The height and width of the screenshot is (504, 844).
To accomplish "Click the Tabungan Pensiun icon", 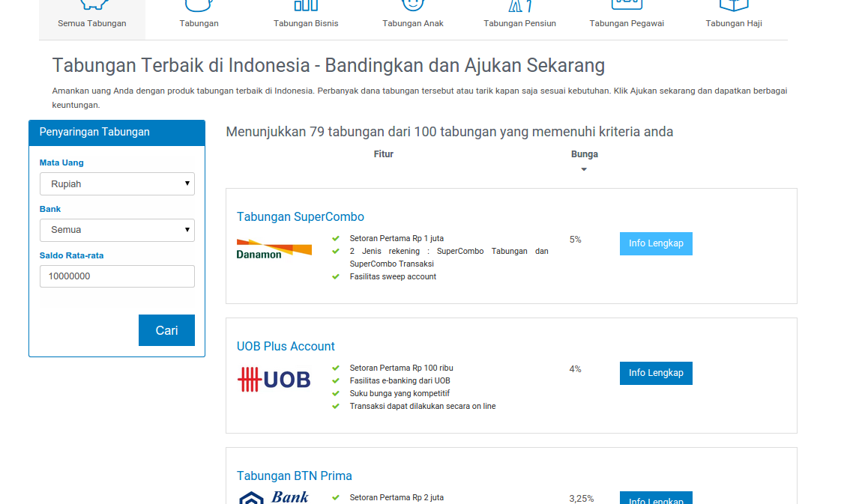I will [519, 5].
